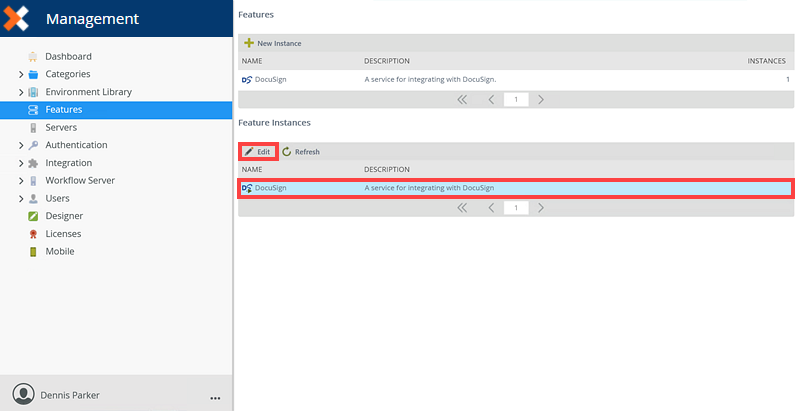
Task: Click the green Refresh arrow icon
Action: click(x=287, y=151)
